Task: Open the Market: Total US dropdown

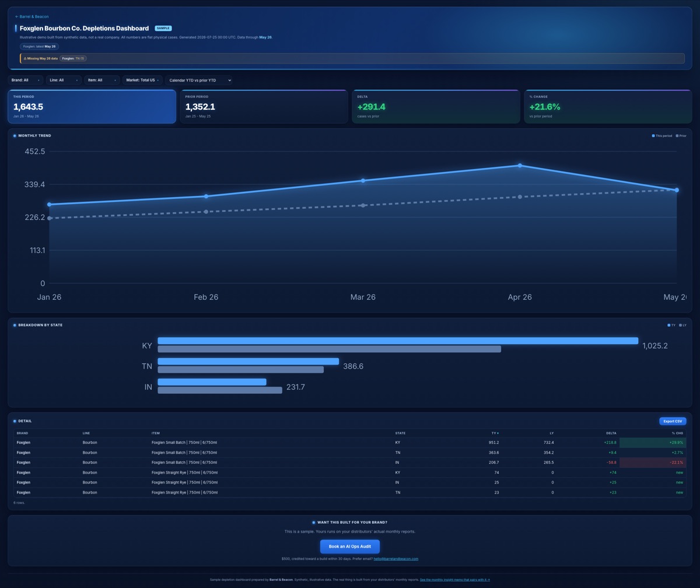Action: [x=142, y=80]
